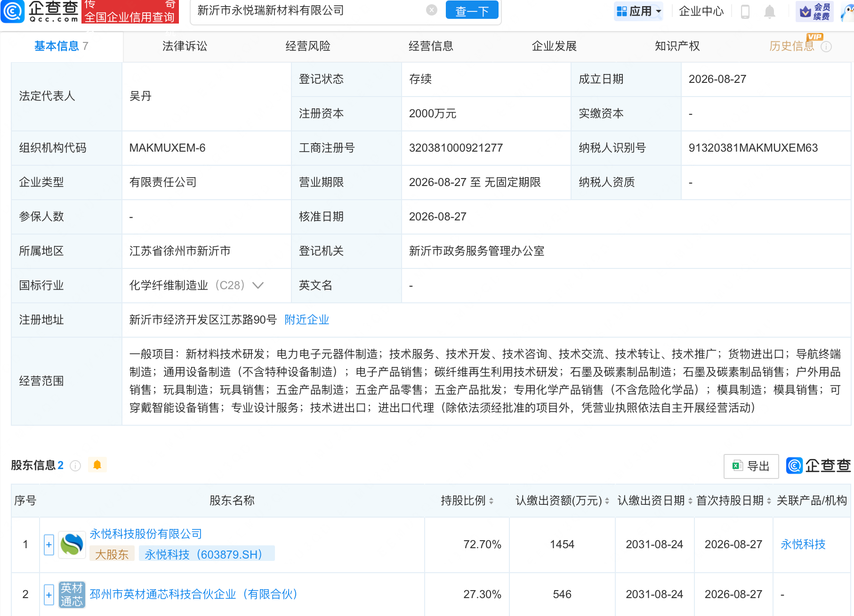Show info icon beside 股东信息
The height and width of the screenshot is (616, 854).
click(75, 466)
